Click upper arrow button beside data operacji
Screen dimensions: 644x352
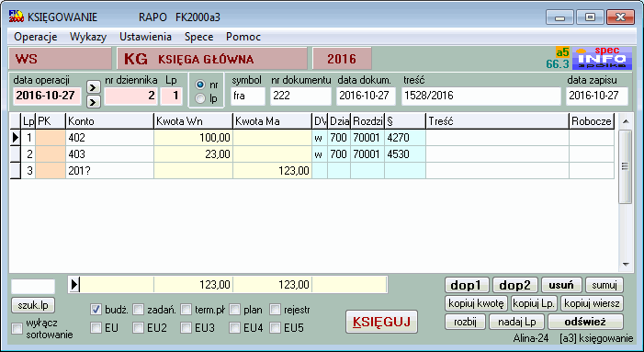(x=93, y=87)
